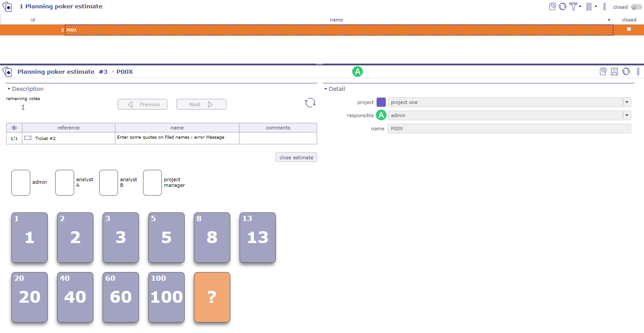Refresh the estimate detail view
Image resolution: width=644 pixels, height=333 pixels.
tap(626, 71)
